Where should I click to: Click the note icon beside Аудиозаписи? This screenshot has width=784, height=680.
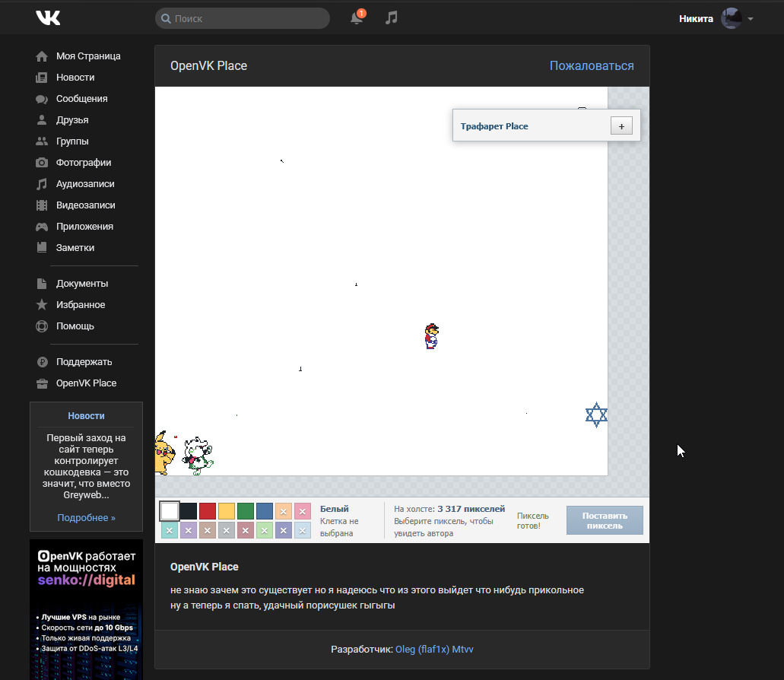42,184
